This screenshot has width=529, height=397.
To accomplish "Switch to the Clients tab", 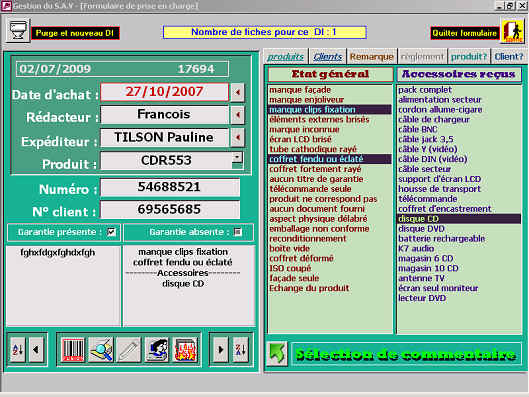I will [327, 57].
